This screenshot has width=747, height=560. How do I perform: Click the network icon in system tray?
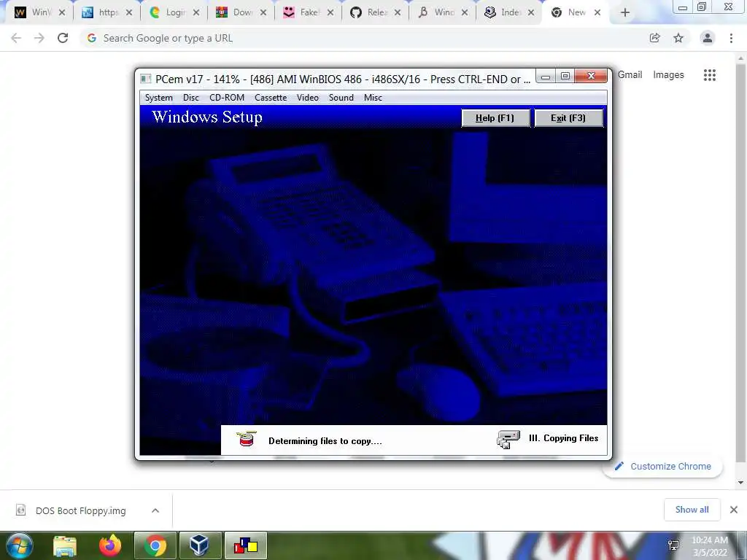(x=673, y=545)
